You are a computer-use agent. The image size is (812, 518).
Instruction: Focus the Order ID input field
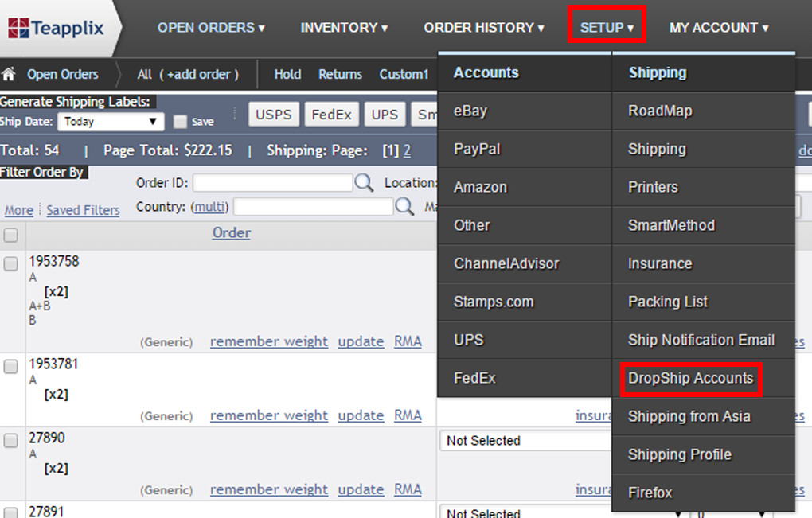(x=273, y=183)
